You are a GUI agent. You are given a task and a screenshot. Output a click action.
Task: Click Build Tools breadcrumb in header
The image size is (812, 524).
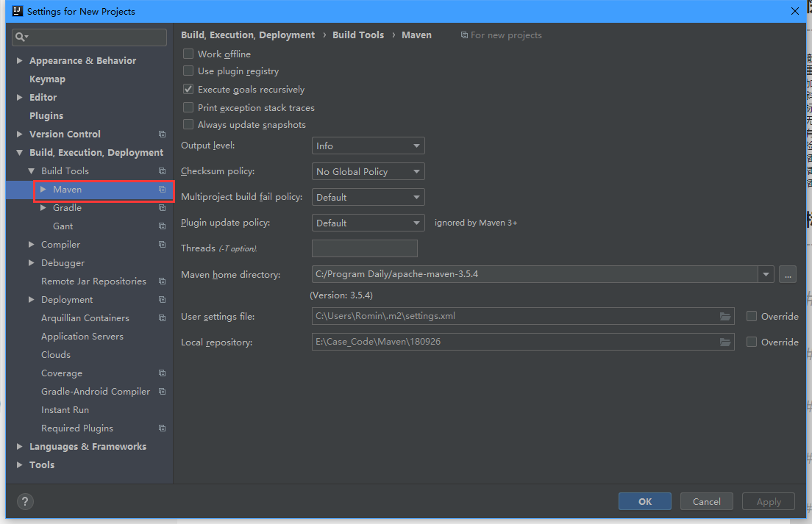pyautogui.click(x=358, y=35)
